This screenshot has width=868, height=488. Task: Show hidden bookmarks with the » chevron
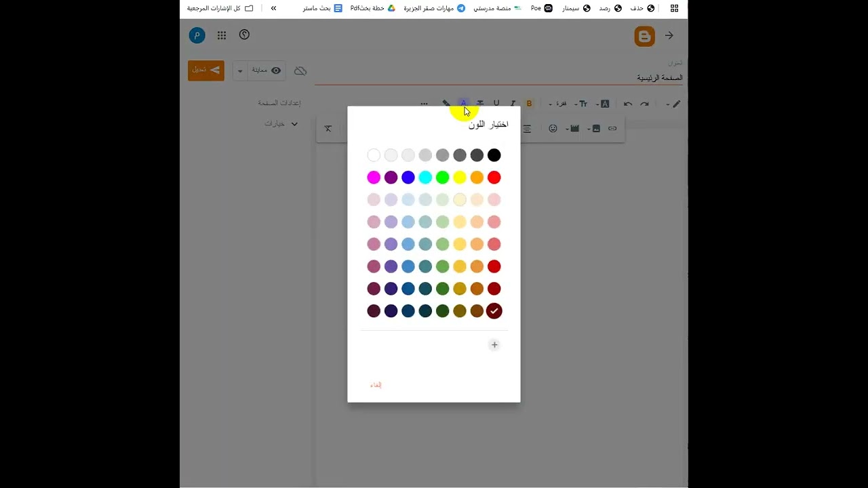pos(273,8)
